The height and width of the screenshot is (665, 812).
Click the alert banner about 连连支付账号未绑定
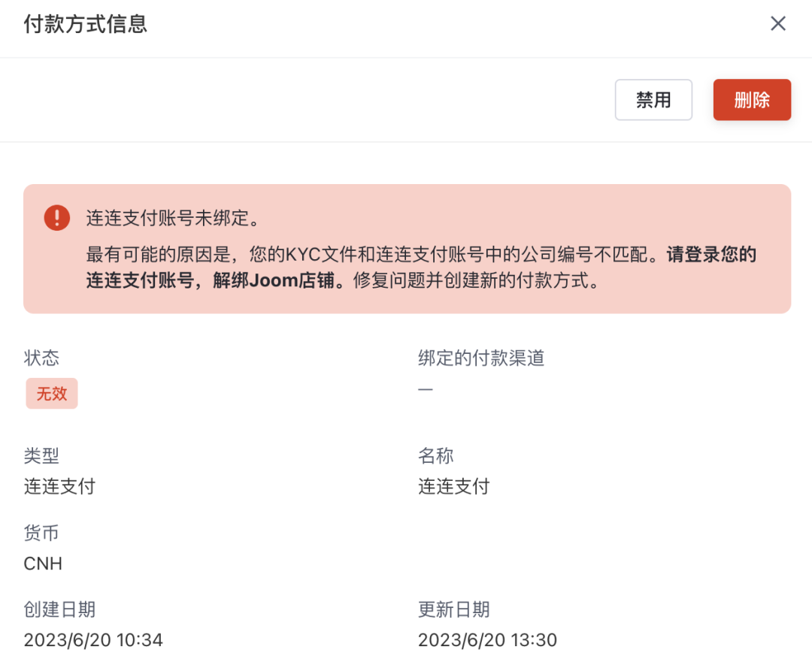point(406,248)
